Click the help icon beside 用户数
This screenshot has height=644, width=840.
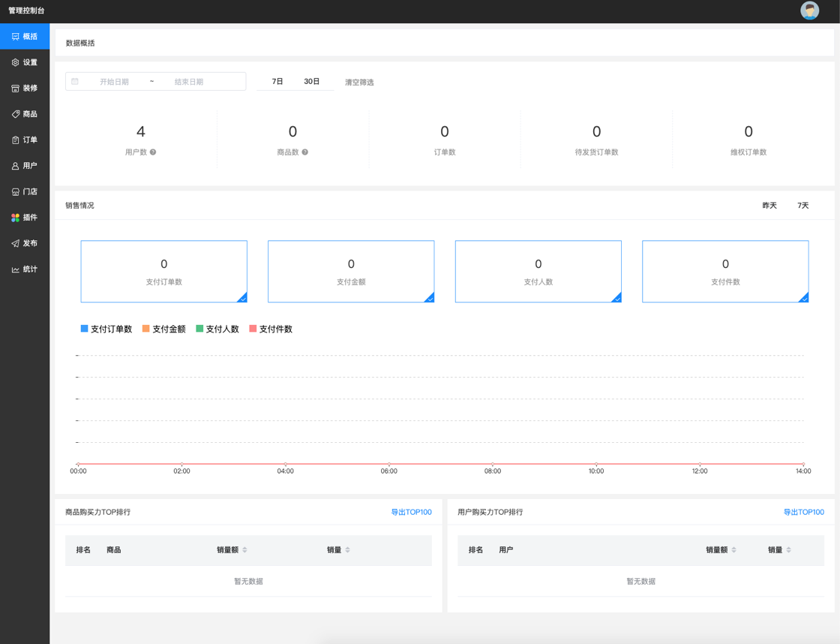(x=153, y=152)
